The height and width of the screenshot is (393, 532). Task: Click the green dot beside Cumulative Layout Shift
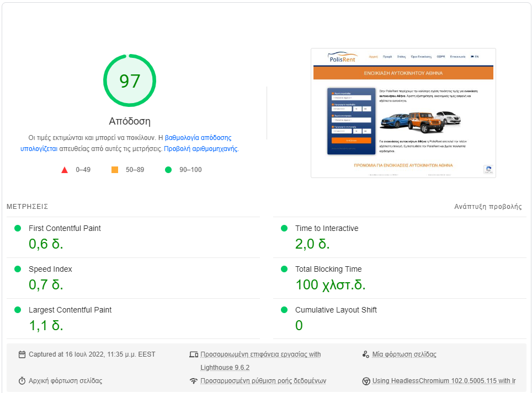(284, 310)
